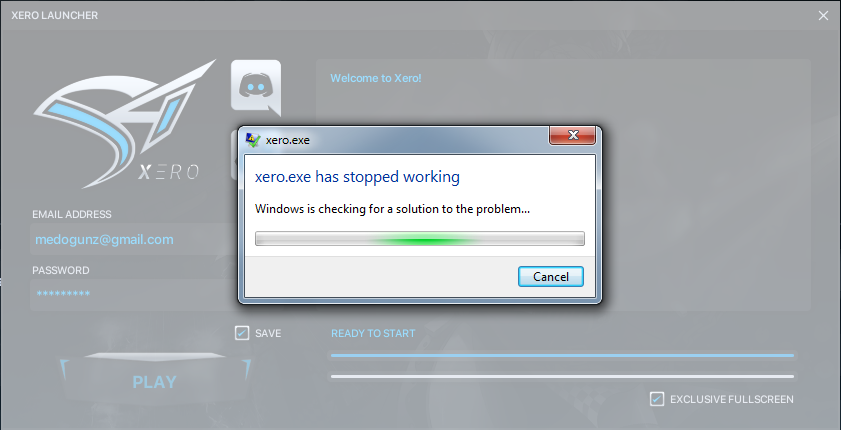Click the XERO LAUNCHER window title
841x430 pixels.
(x=55, y=16)
